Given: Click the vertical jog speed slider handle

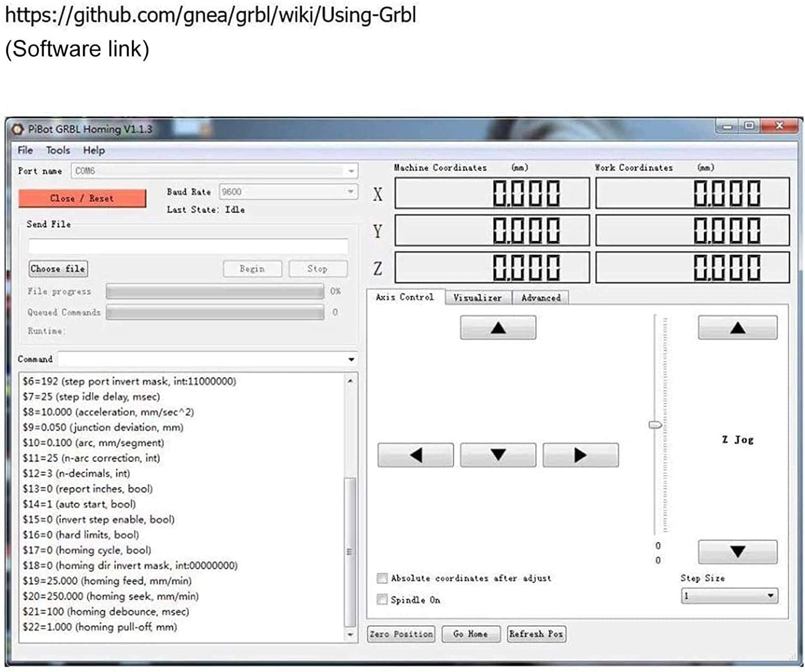Looking at the screenshot, I should point(655,425).
